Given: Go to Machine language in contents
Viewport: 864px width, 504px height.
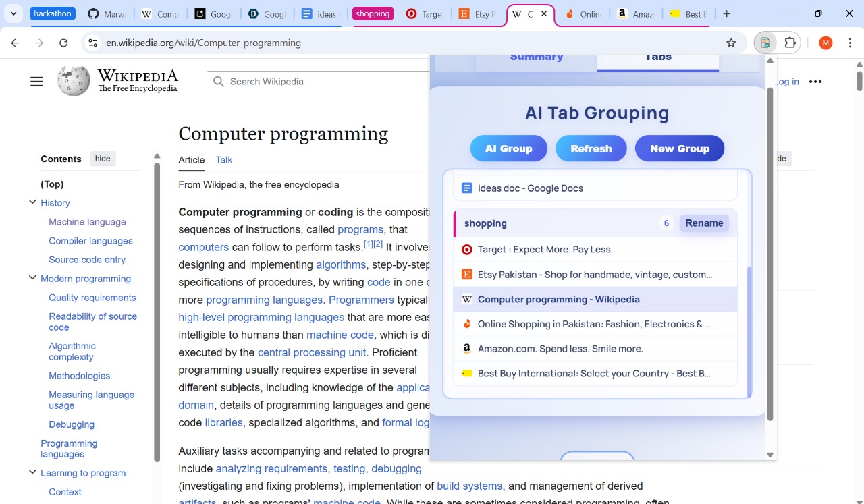Looking at the screenshot, I should 87,222.
